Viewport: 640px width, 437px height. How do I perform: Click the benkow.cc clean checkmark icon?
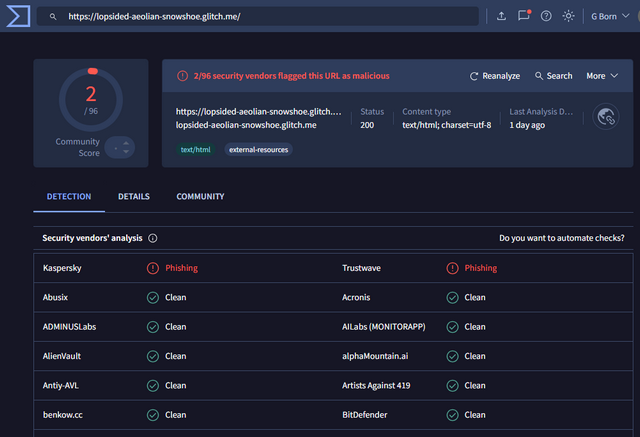[153, 415]
